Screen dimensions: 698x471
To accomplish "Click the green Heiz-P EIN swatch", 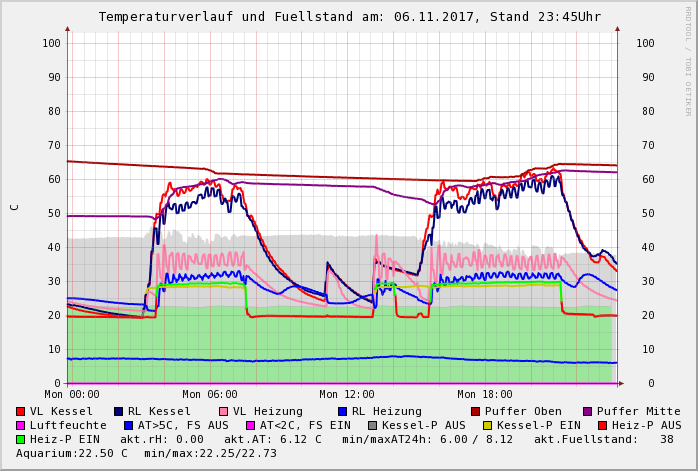I will (21, 439).
